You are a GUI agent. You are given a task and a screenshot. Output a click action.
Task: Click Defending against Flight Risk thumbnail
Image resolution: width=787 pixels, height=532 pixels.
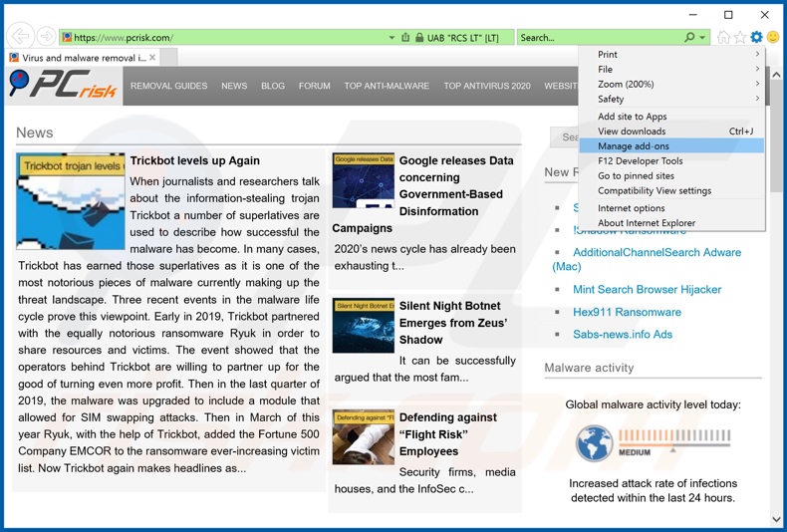click(x=363, y=437)
